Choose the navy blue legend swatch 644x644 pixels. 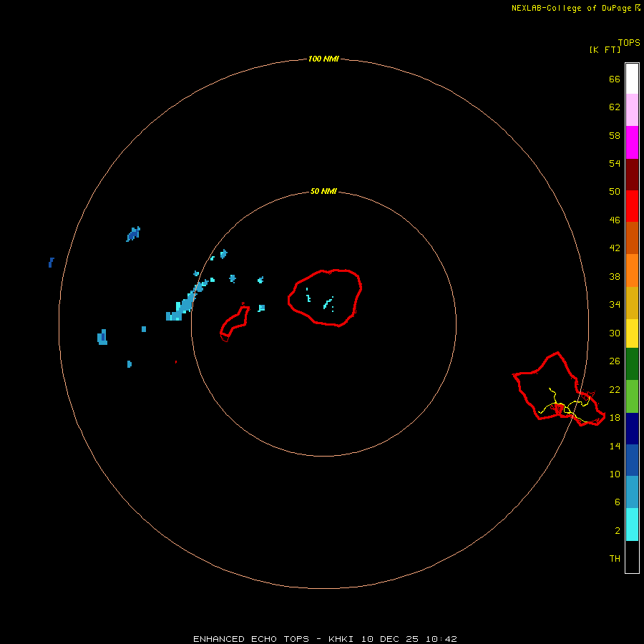point(632,429)
